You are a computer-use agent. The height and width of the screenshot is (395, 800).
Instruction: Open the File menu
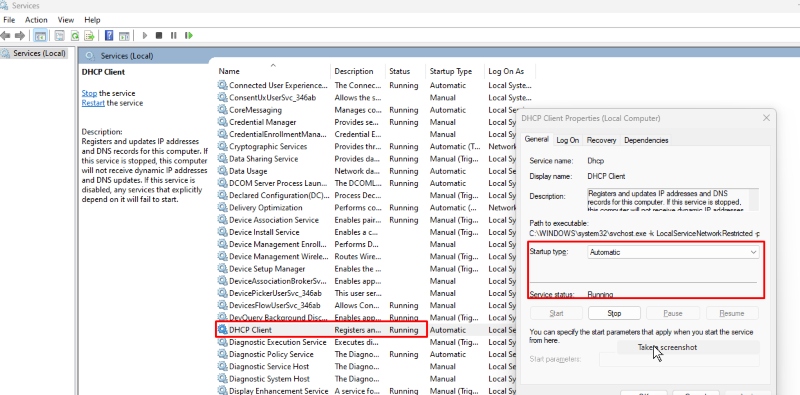point(9,20)
